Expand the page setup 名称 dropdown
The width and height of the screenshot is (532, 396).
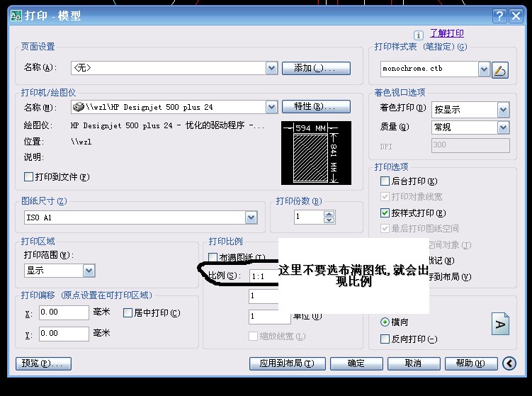271,68
